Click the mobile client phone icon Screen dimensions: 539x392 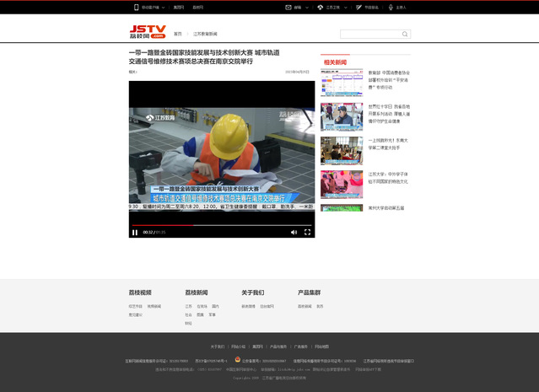(x=137, y=7)
